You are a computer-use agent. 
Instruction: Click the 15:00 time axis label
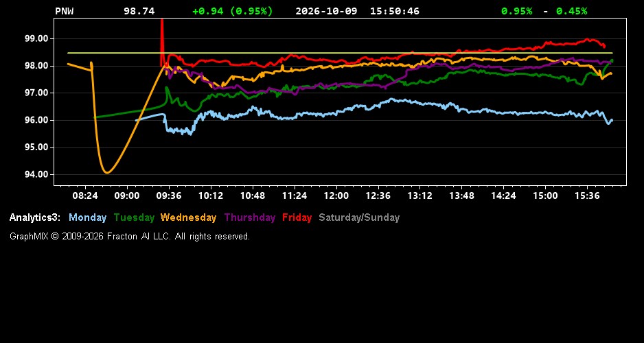(545, 196)
